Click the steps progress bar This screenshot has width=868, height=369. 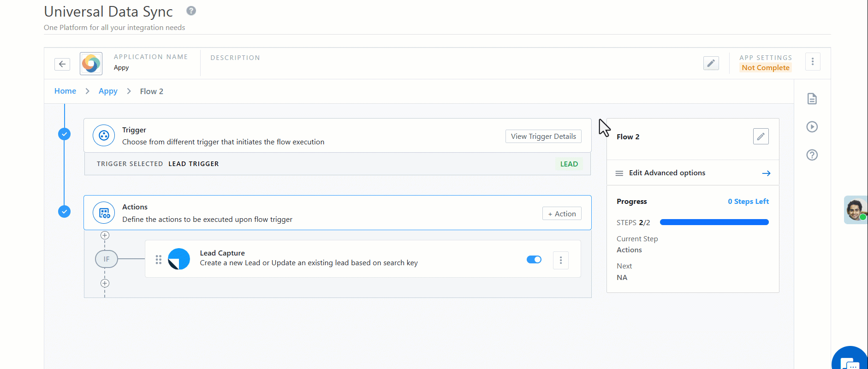coord(714,222)
